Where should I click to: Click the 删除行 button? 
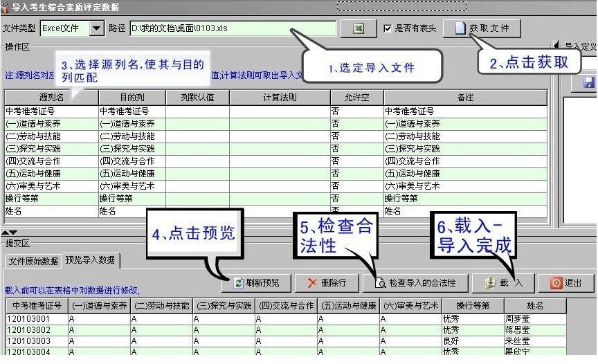tap(327, 283)
